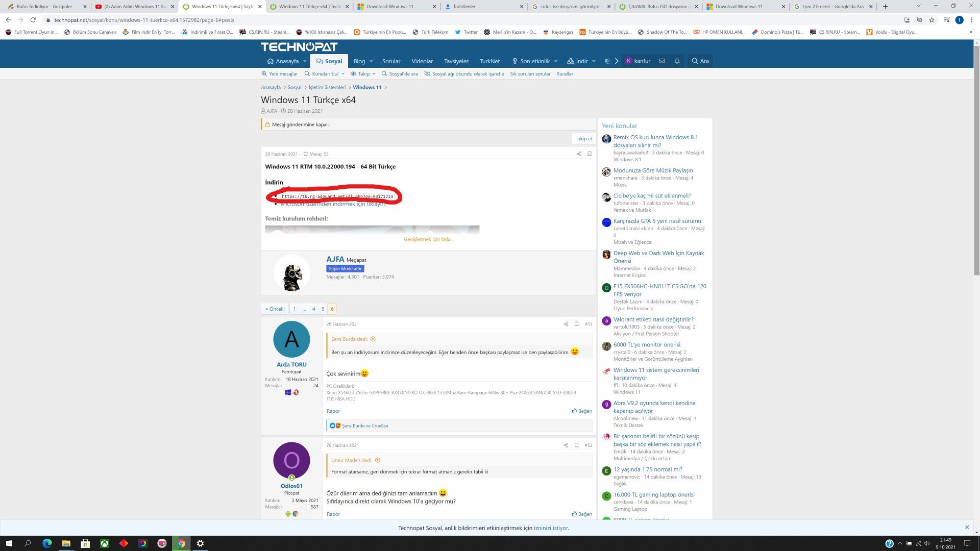Image resolution: width=980 pixels, height=551 pixels.
Task: Like Arda TORU's post with Beğen
Action: (582, 411)
